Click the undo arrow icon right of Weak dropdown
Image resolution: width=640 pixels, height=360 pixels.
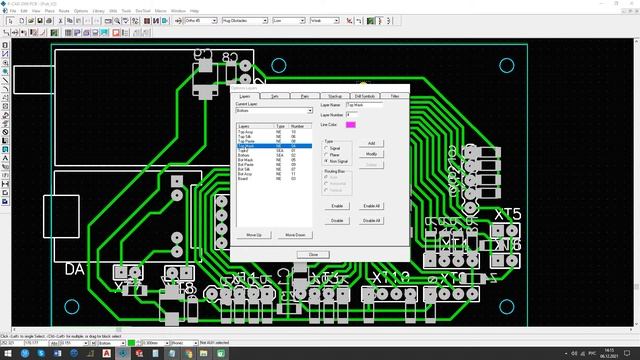(x=358, y=20)
